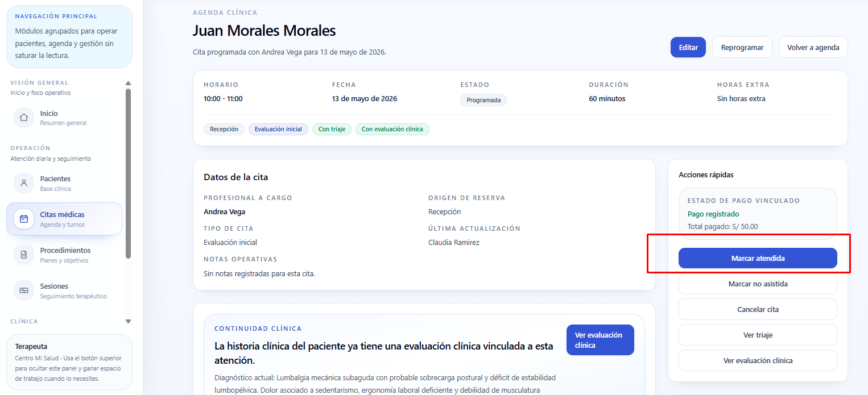
Task: Click the Reprogramar button
Action: (742, 48)
